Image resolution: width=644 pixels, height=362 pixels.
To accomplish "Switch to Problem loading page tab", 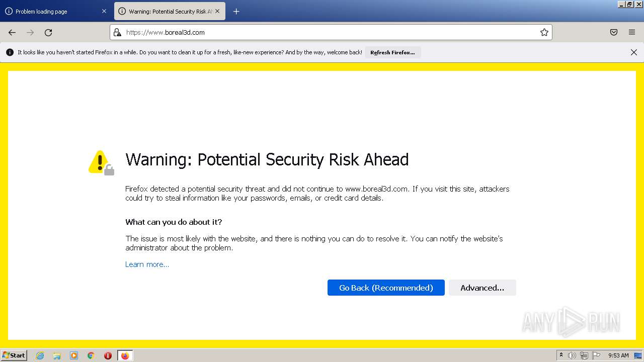I will (x=55, y=11).
